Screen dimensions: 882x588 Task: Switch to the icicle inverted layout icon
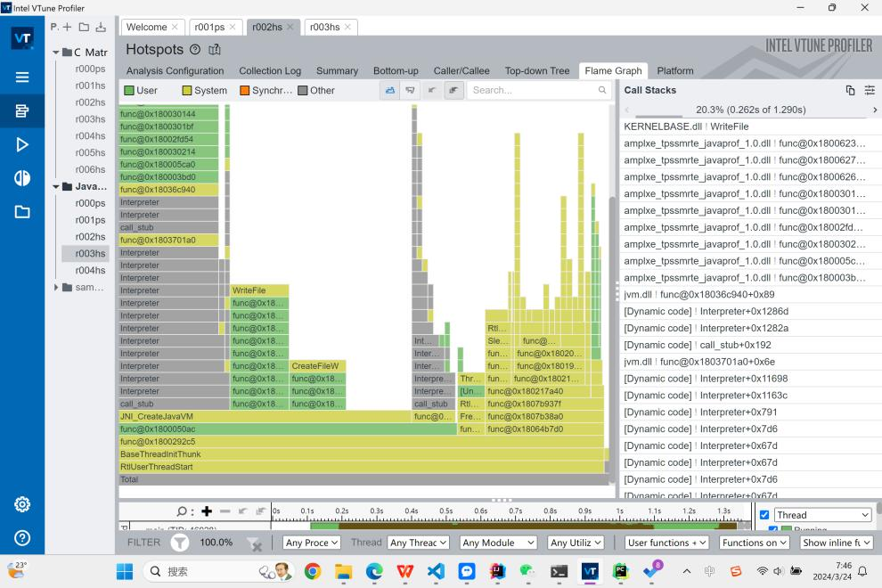pyautogui.click(x=410, y=90)
